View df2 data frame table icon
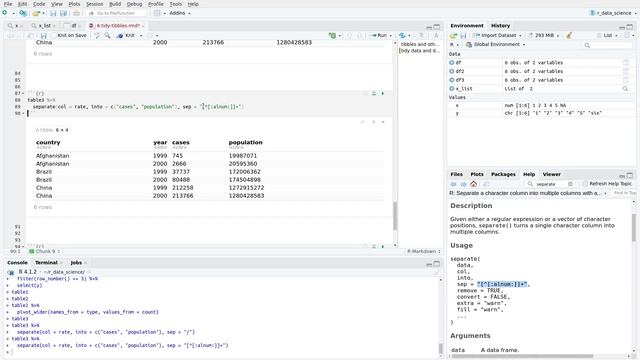The image size is (640, 360). pos(626,71)
